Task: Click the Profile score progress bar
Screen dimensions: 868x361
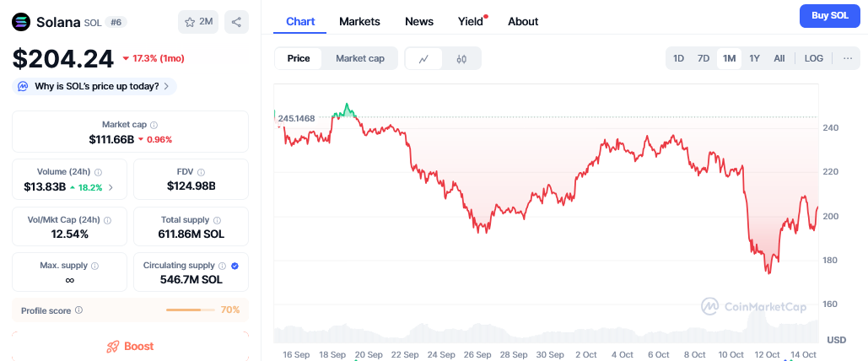Action: click(190, 310)
